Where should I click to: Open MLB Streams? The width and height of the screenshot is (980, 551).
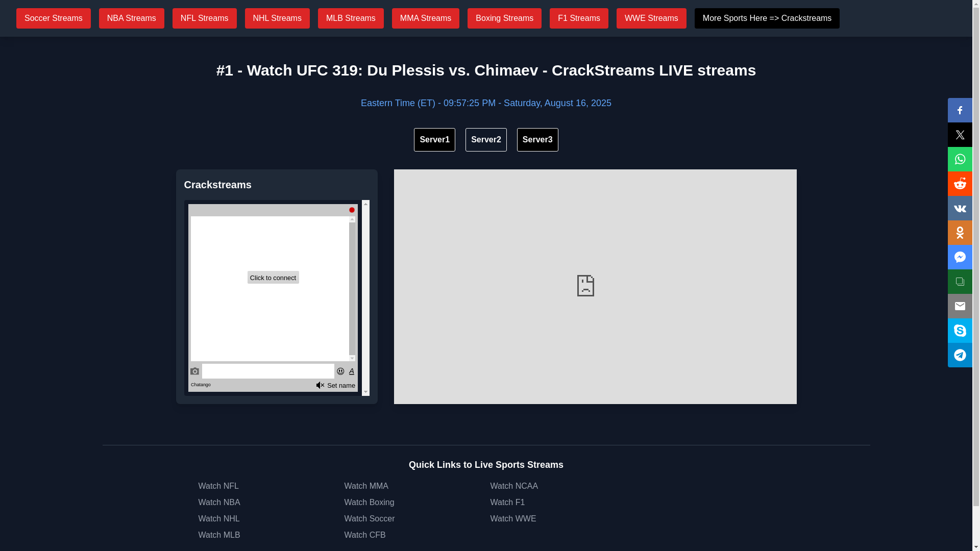(351, 18)
